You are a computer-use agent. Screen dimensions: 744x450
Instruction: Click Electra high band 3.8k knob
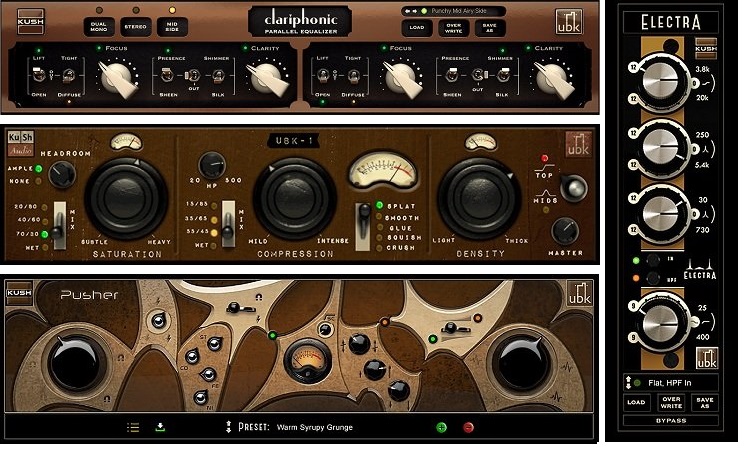tap(660, 82)
